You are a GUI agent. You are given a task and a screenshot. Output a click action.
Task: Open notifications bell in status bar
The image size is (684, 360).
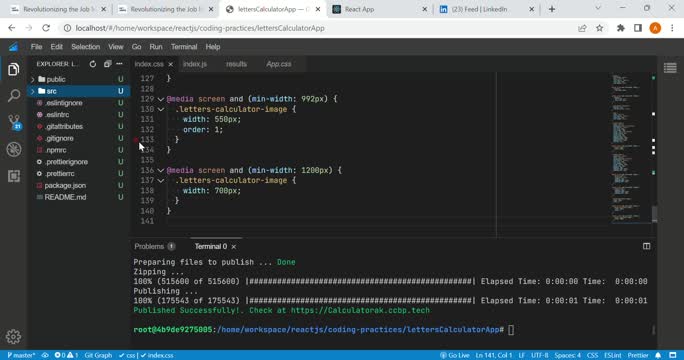pyautogui.click(x=658, y=355)
